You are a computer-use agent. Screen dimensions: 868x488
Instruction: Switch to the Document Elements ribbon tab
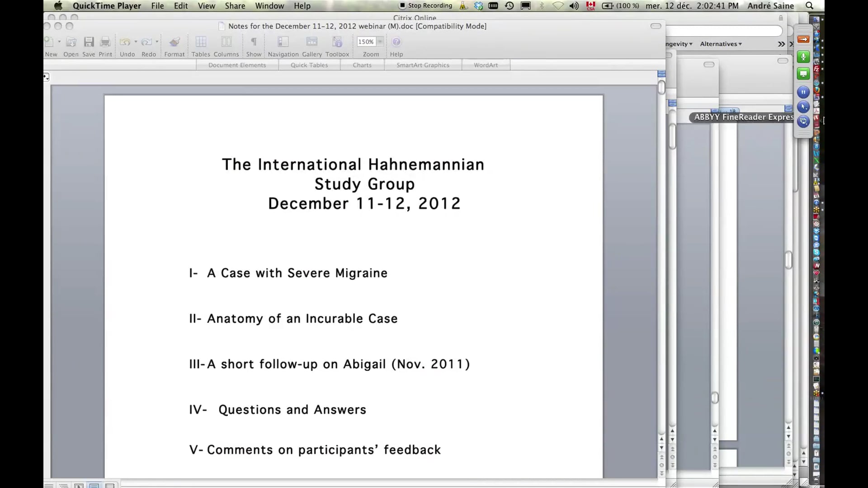(237, 65)
